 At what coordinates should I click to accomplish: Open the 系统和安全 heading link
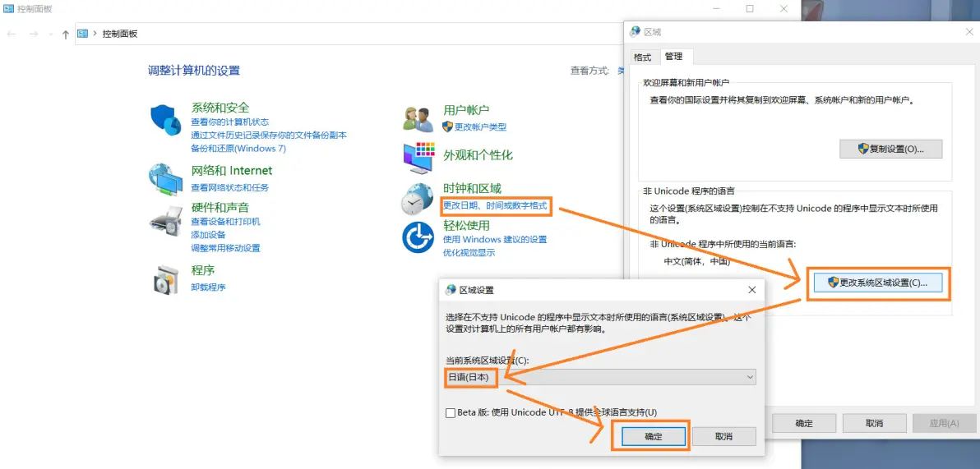click(x=220, y=108)
